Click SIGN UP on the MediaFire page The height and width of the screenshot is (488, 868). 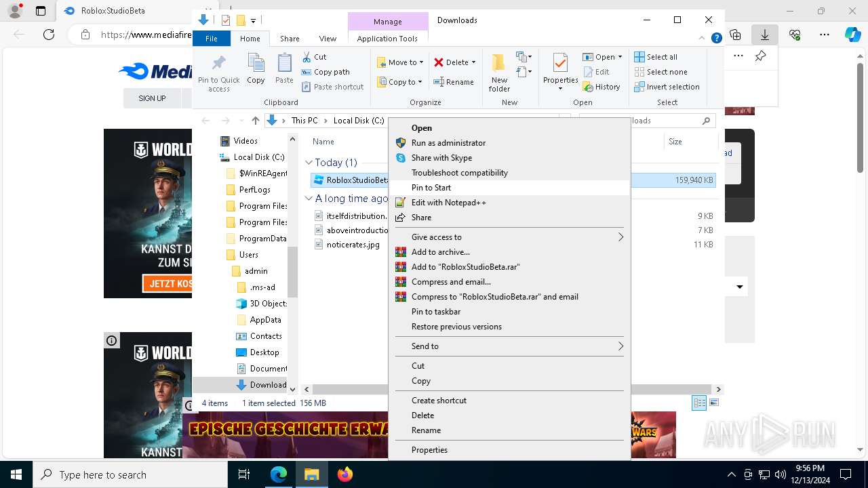point(152,98)
